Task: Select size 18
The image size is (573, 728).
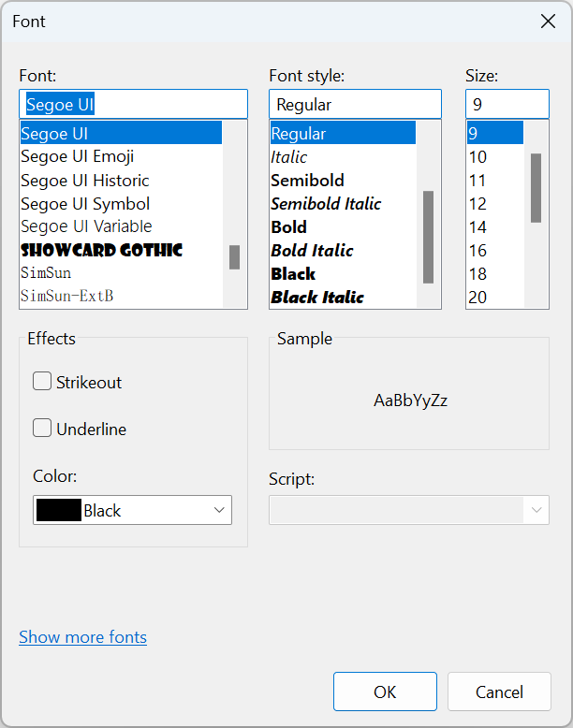Action: tap(495, 273)
